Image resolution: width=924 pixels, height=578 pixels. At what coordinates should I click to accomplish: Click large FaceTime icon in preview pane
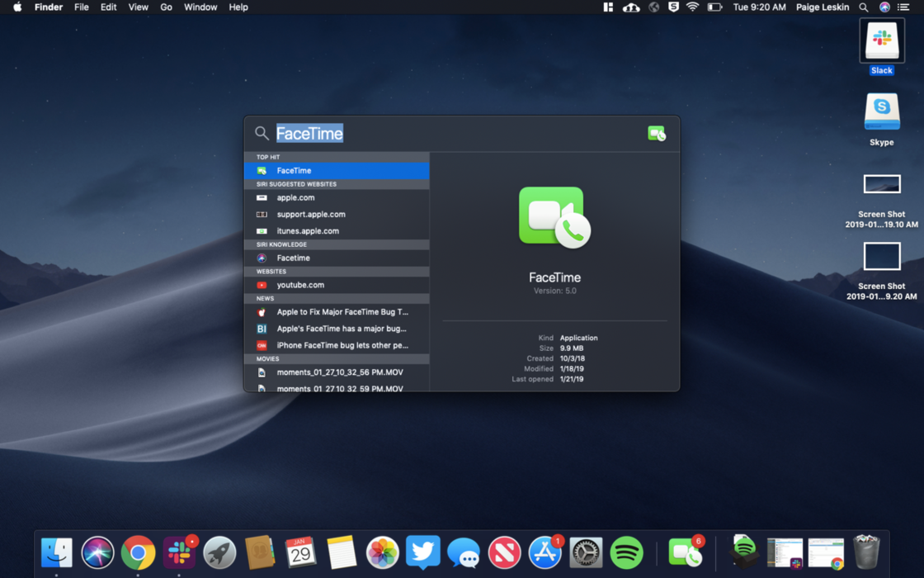554,217
